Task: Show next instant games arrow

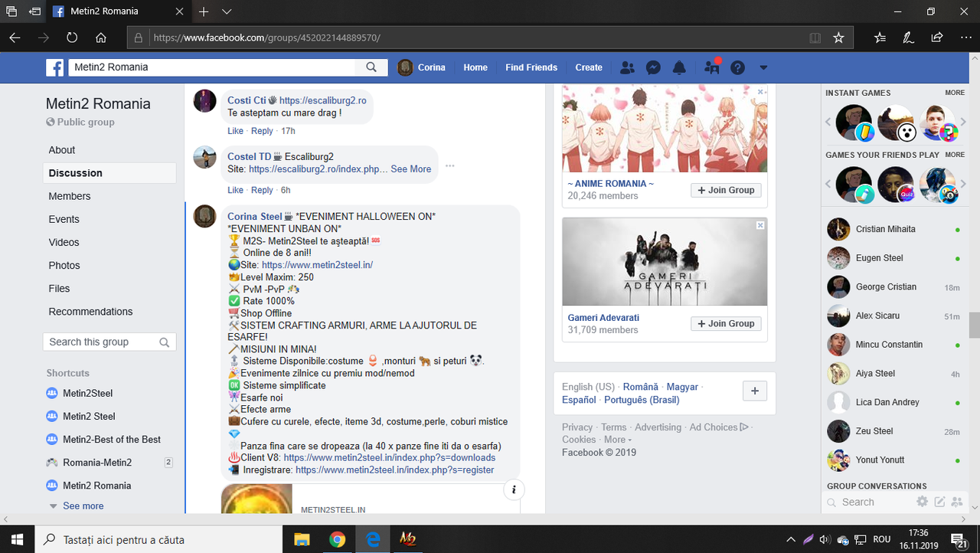Action: pyautogui.click(x=963, y=123)
